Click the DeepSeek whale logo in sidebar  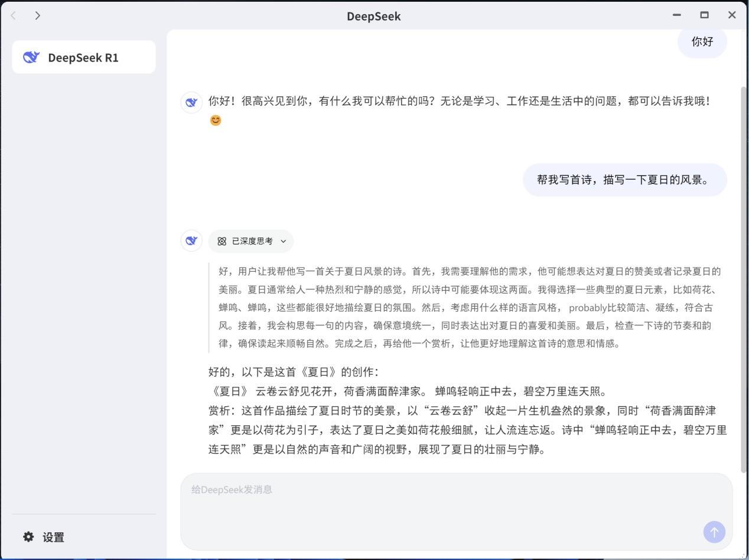click(31, 57)
